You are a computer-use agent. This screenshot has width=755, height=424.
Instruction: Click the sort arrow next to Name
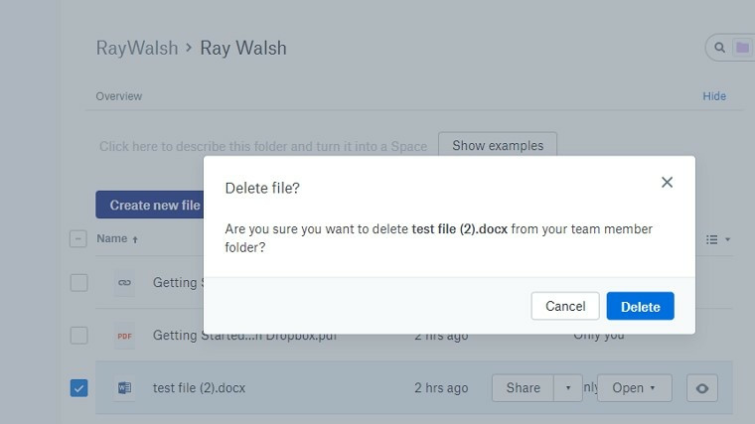135,239
